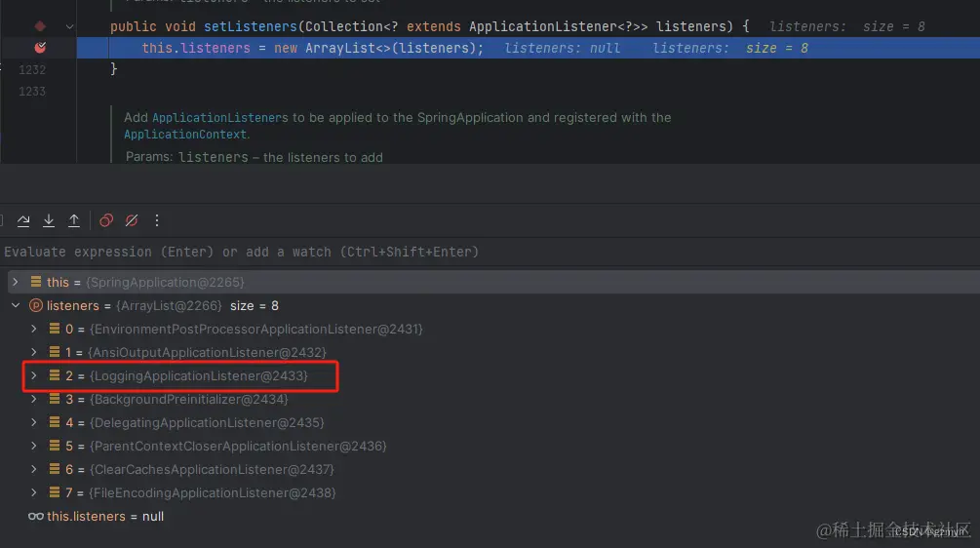Expand the 'this = {SpringApplication@2265}' node
The width and height of the screenshot is (980, 548).
tap(16, 282)
